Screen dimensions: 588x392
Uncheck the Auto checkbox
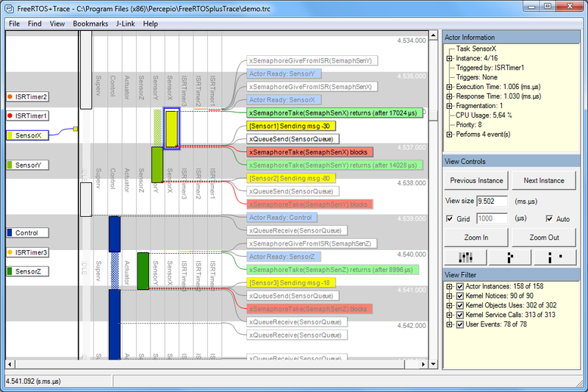549,219
